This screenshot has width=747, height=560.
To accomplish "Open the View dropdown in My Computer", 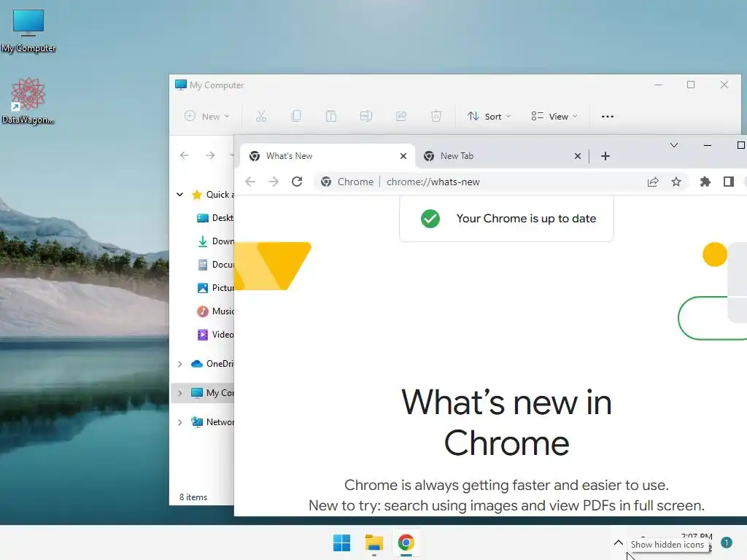I will (x=554, y=116).
